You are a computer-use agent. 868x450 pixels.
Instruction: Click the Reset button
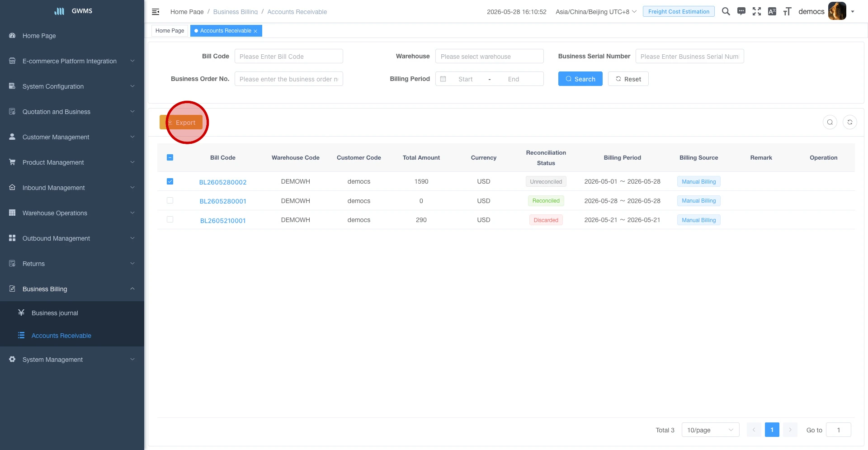[x=628, y=79]
